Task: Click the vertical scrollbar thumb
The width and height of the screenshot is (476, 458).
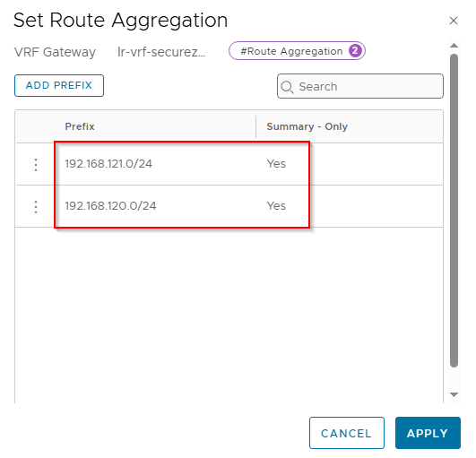Action: point(454,211)
